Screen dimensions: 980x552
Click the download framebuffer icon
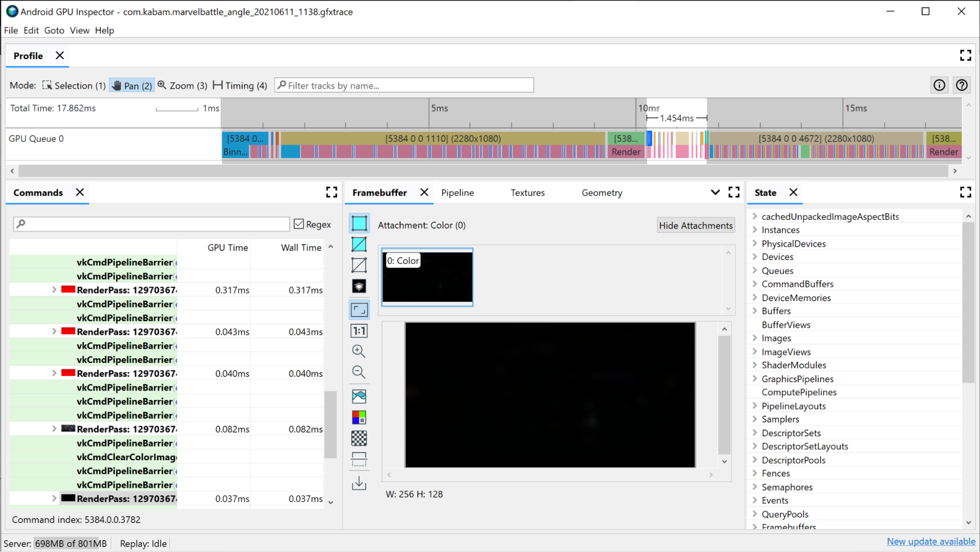coord(359,484)
